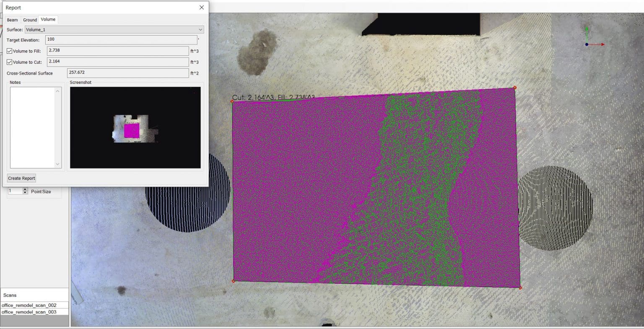
Task: Click the Screenshot thumbnail in the report
Action: pos(135,127)
